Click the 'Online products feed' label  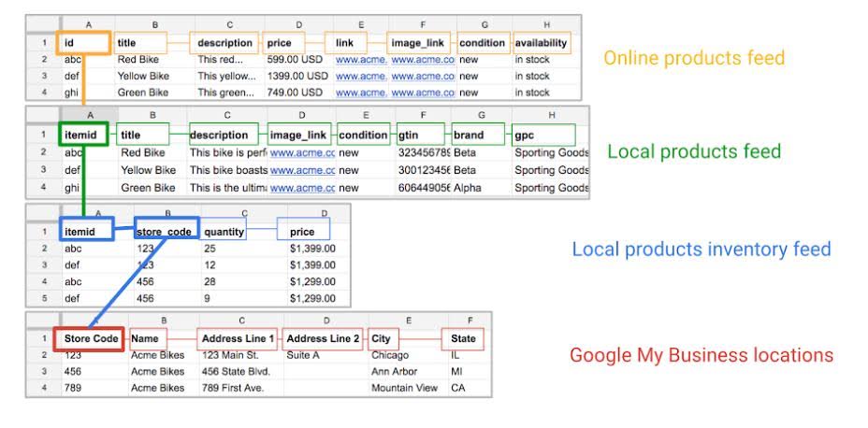pyautogui.click(x=693, y=59)
